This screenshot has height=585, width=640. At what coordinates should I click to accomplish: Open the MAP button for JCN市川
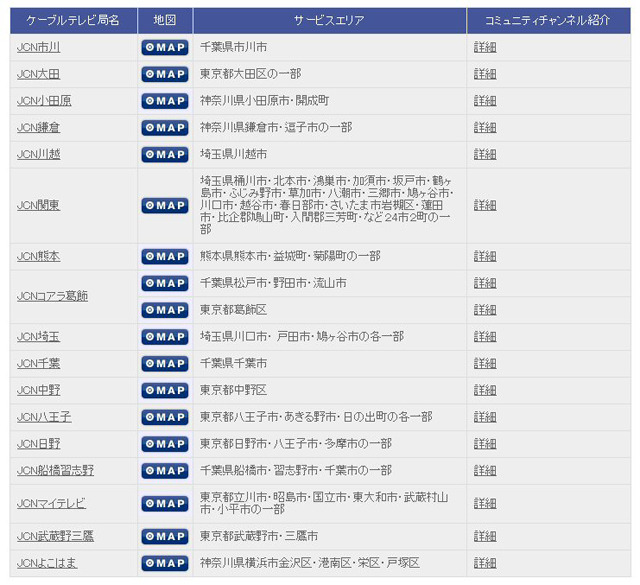165,47
